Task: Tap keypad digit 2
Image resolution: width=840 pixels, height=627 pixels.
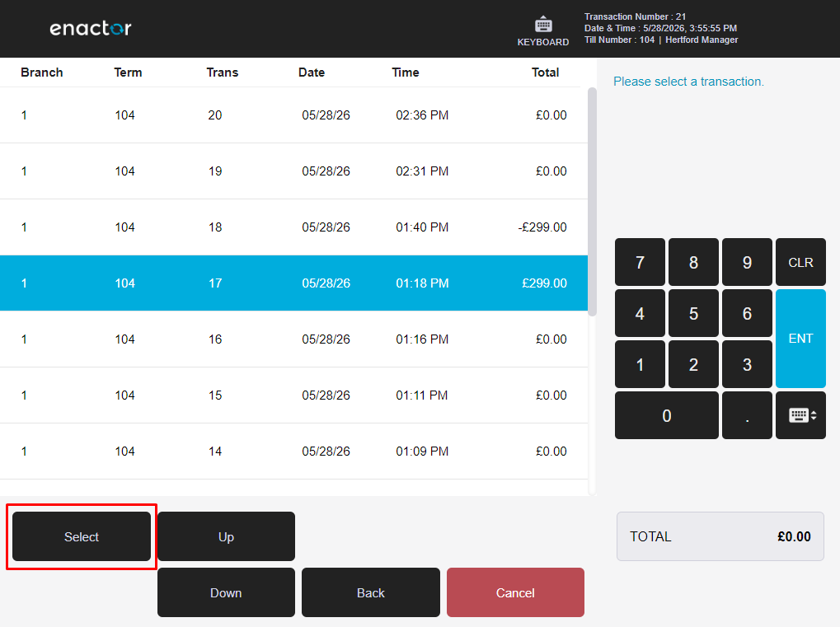Action: pos(693,365)
